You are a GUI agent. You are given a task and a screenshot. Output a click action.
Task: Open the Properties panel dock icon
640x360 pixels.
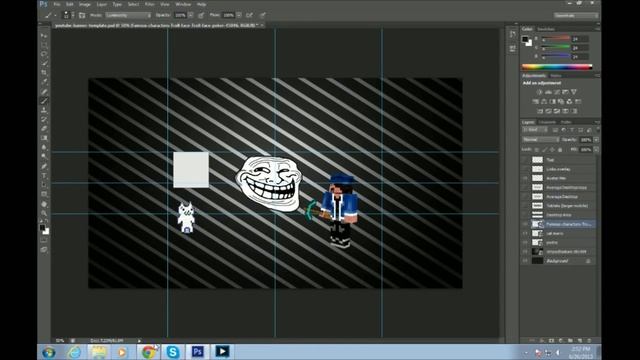tap(513, 49)
